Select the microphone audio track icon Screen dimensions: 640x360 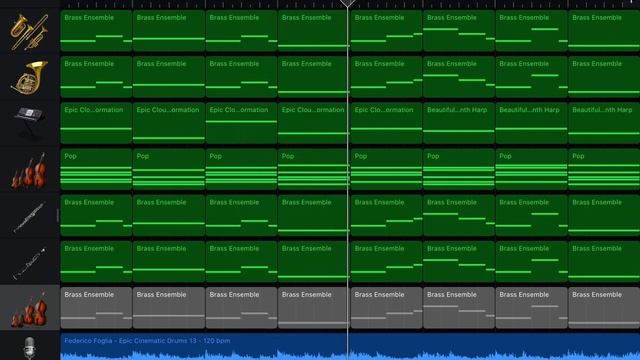click(x=29, y=348)
